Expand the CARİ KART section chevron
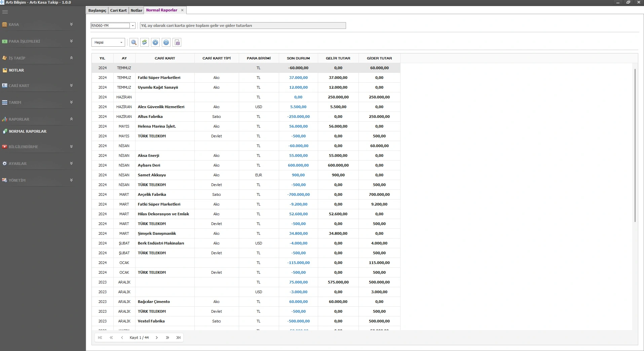Image resolution: width=644 pixels, height=351 pixels. (x=71, y=85)
